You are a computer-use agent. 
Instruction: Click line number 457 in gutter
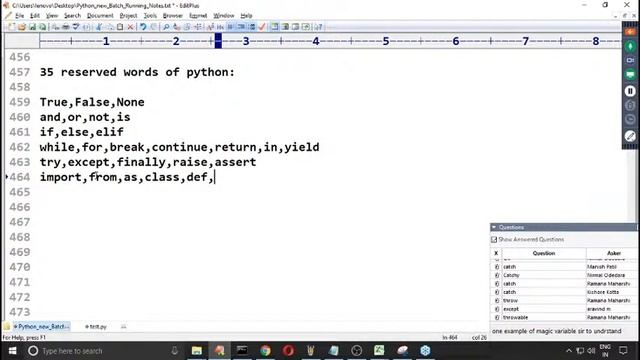point(20,72)
